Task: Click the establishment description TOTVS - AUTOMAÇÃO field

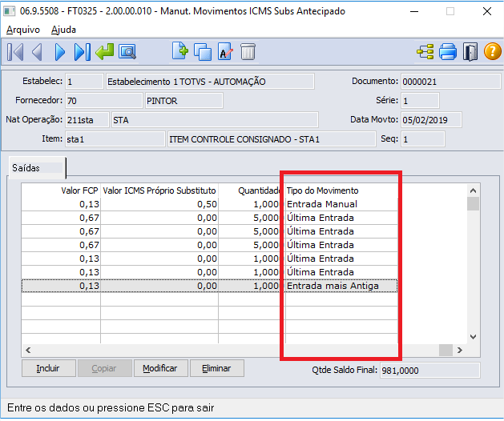Action: [x=210, y=82]
